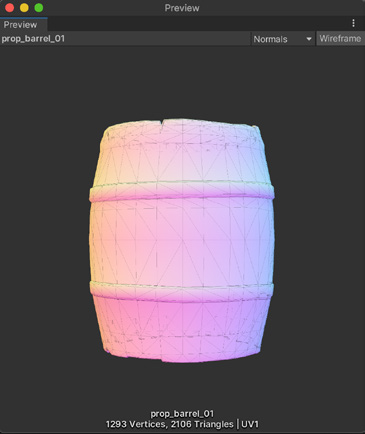
Task: Close the Preview window with red button
Action: tap(10, 8)
